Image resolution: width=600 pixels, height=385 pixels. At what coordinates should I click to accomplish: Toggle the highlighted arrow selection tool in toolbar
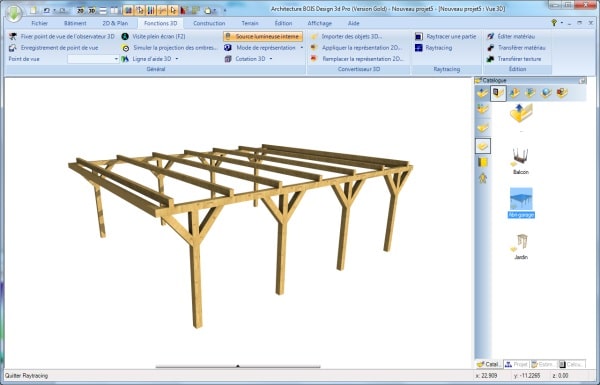coord(173,11)
